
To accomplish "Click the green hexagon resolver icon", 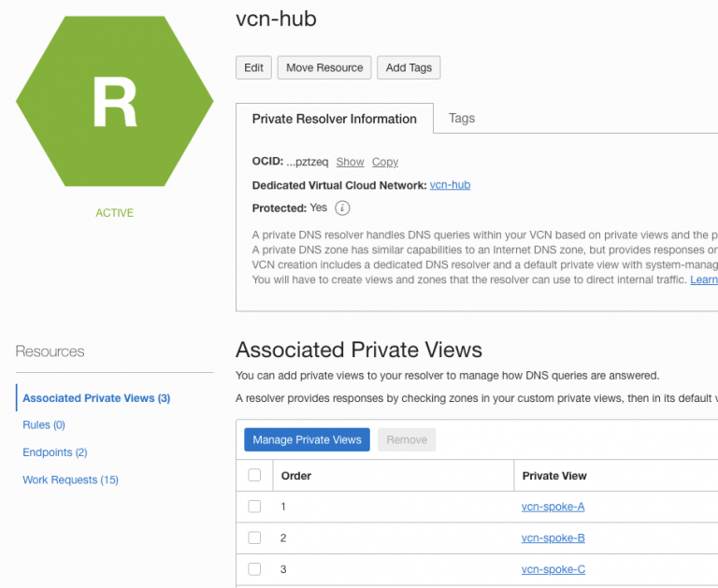I will tap(114, 101).
